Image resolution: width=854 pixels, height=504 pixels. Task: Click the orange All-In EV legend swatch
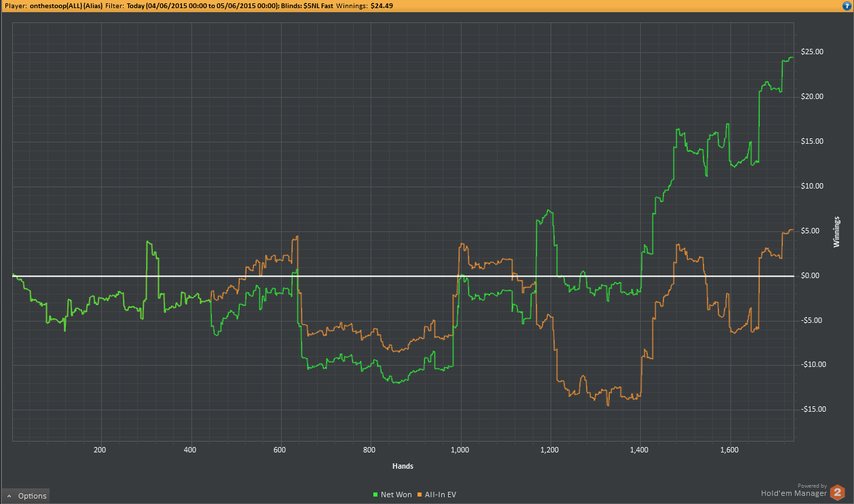[420, 495]
